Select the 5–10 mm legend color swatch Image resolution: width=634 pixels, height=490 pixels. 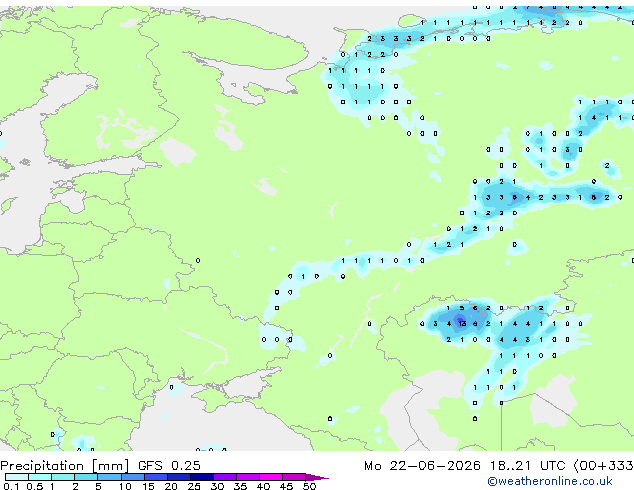tap(109, 477)
